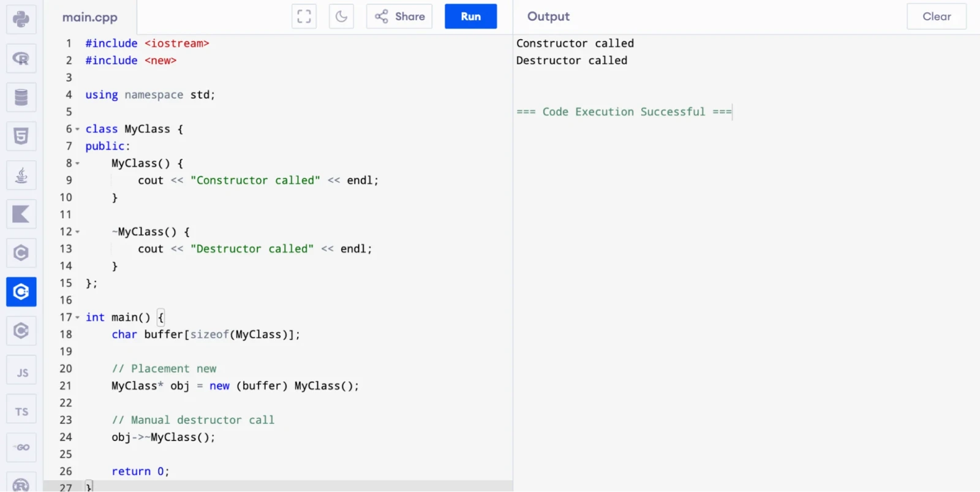Screen dimensions: 980x492
Task: Select the C language compiler icon
Action: pyautogui.click(x=21, y=253)
